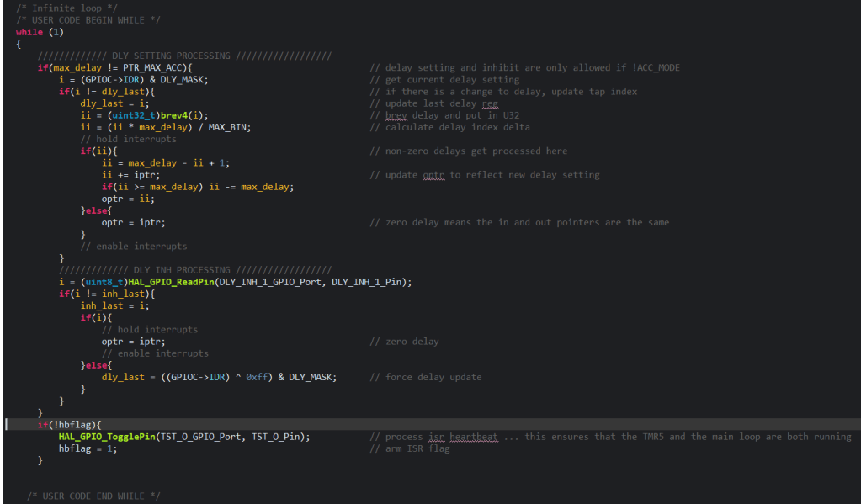Click the 'update last delay reg' comment
861x504 pixels.
[433, 103]
